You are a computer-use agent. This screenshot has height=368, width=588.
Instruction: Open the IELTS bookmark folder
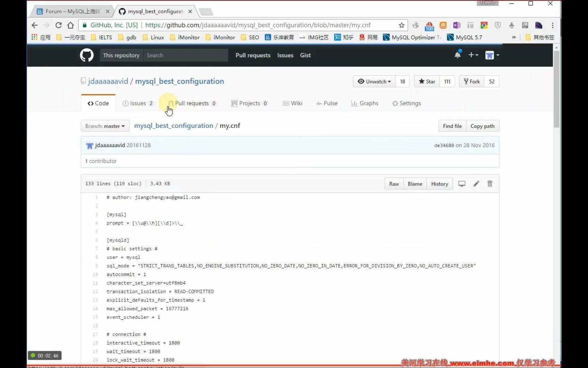[x=101, y=37]
